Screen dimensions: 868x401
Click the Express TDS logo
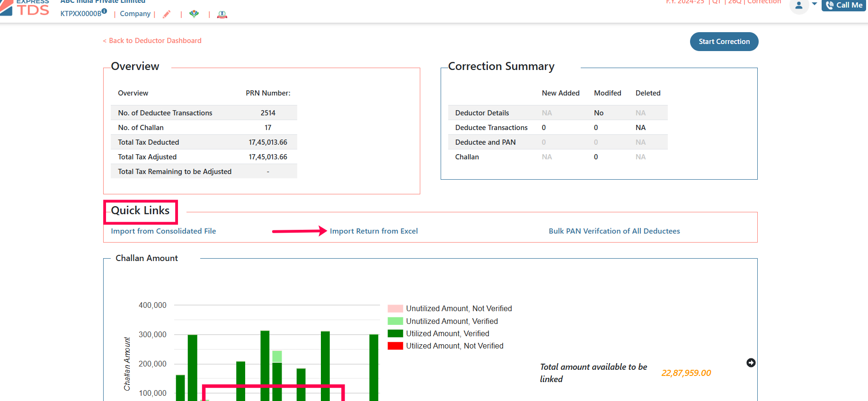pyautogui.click(x=26, y=8)
